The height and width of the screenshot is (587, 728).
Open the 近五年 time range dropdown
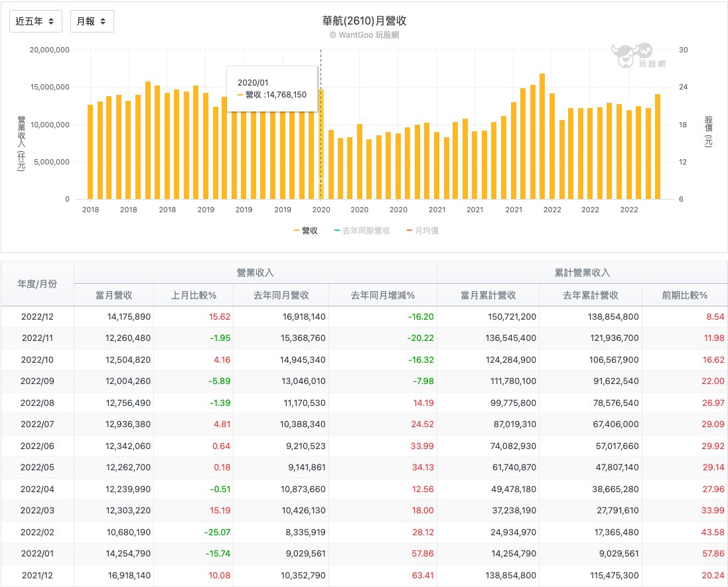point(35,21)
